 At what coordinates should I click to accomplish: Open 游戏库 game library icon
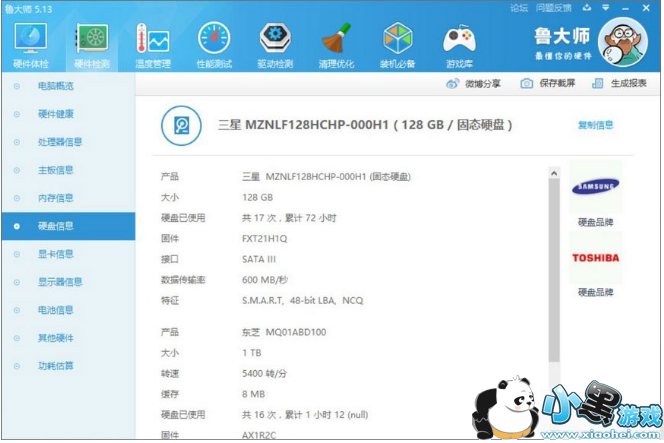[459, 39]
